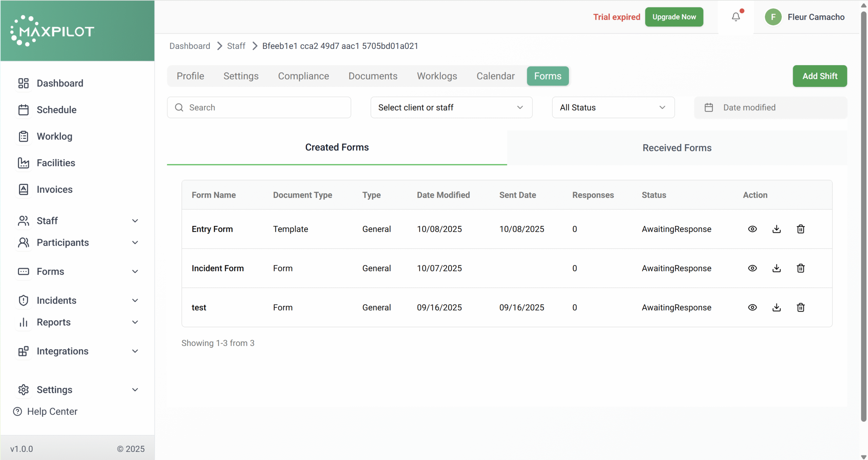Open Select client or staff dropdown
Screen dimensions: 868x460
[x=451, y=108]
